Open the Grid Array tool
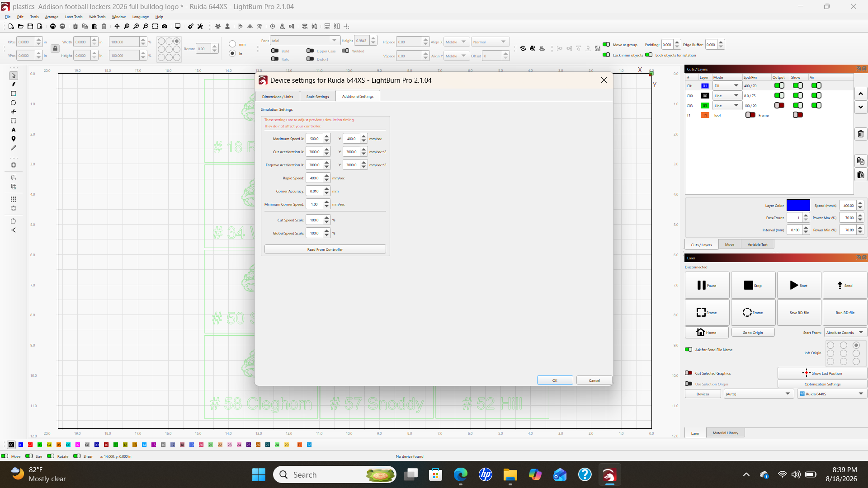This screenshot has height=488, width=868. [x=14, y=199]
